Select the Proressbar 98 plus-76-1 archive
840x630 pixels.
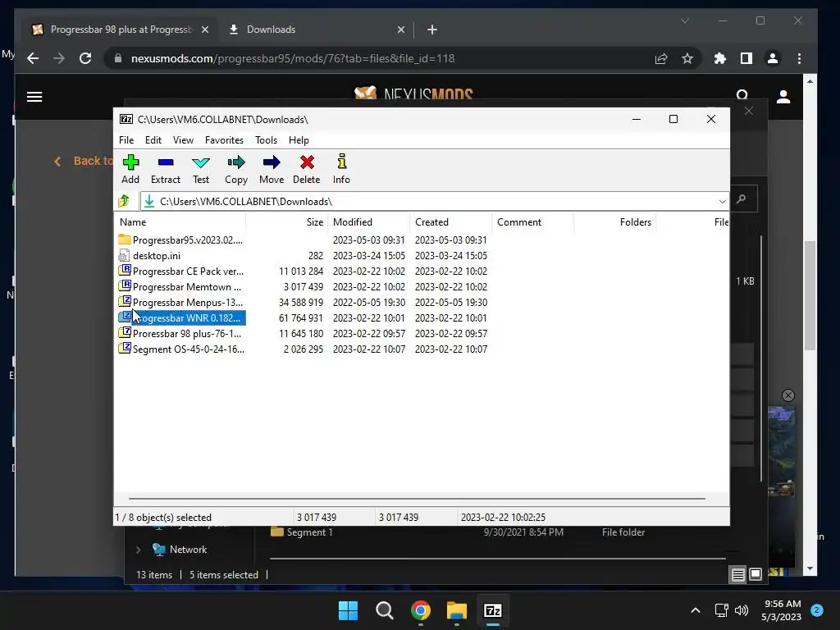pos(180,333)
